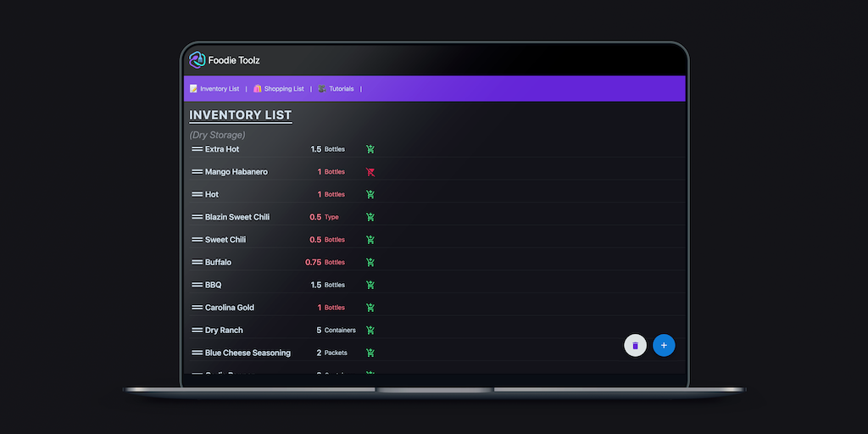Viewport: 868px width, 434px height.
Task: Add Blazin Sweet Chili to cart
Action: pos(370,217)
